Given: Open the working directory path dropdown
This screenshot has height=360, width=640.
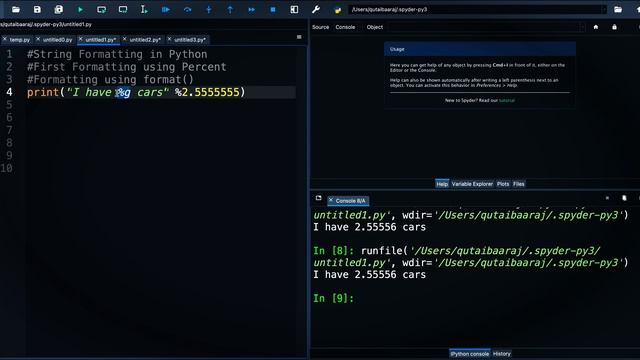Looking at the screenshot, I should [x=604, y=9].
